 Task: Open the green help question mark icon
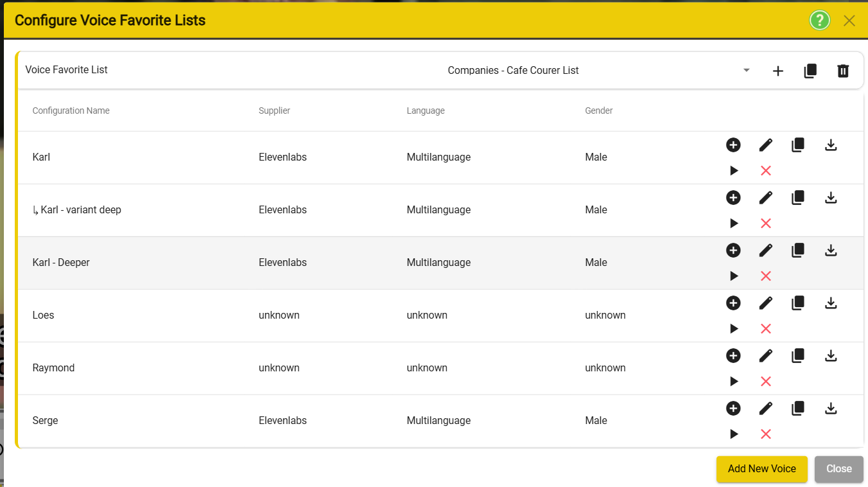pyautogui.click(x=820, y=20)
